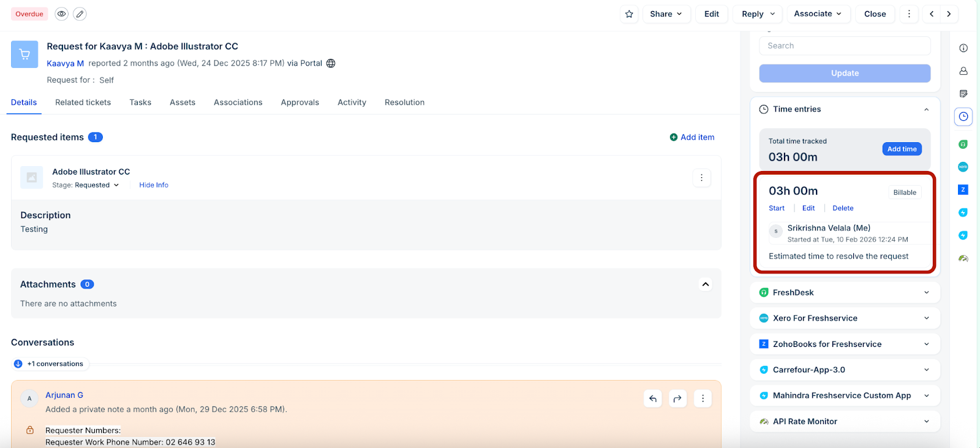Open the Assets tab
Screen dimensions: 980x448
pos(183,102)
